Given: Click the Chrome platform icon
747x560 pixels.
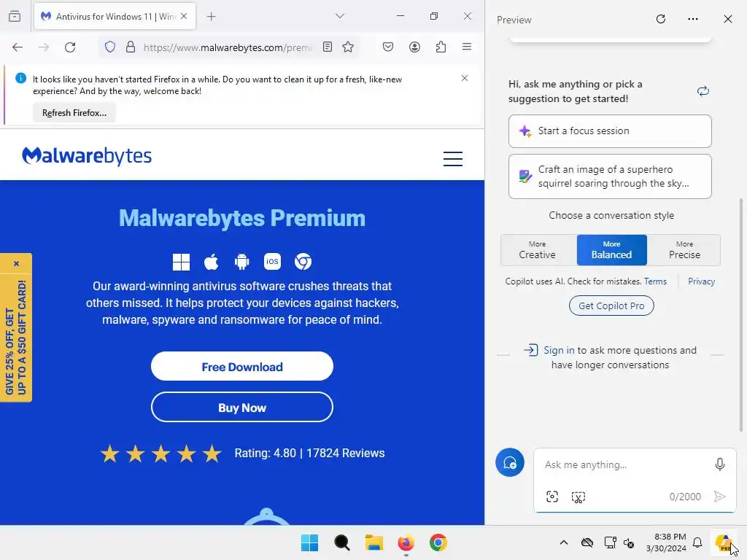Looking at the screenshot, I should [x=303, y=262].
